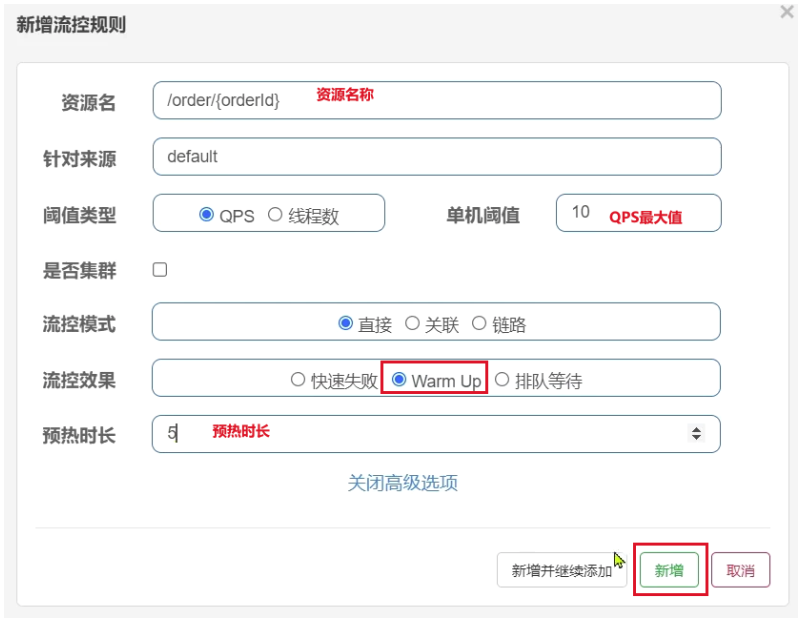Click the 预热时长 number spinner arrows
Image resolution: width=805 pixels, height=620 pixels.
696,434
